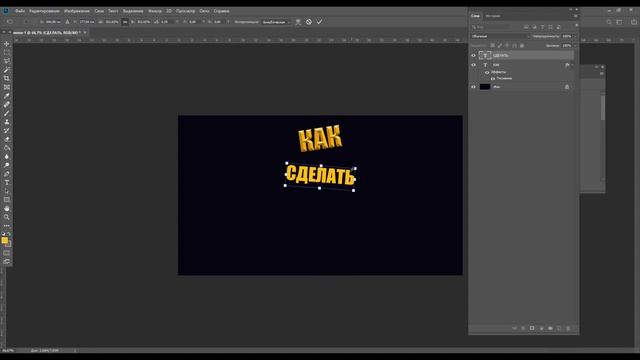640x360 pixels.
Task: Click the Фон layer black thumbnail
Action: point(485,87)
